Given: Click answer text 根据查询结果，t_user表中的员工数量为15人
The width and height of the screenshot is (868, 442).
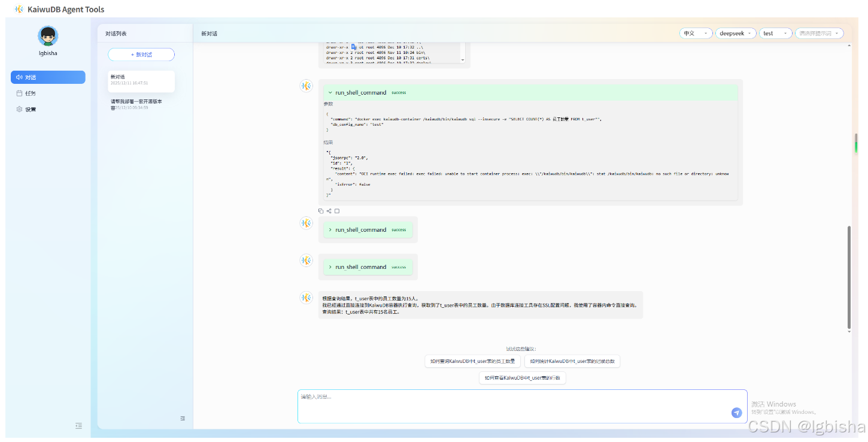Looking at the screenshot, I should click(371, 298).
